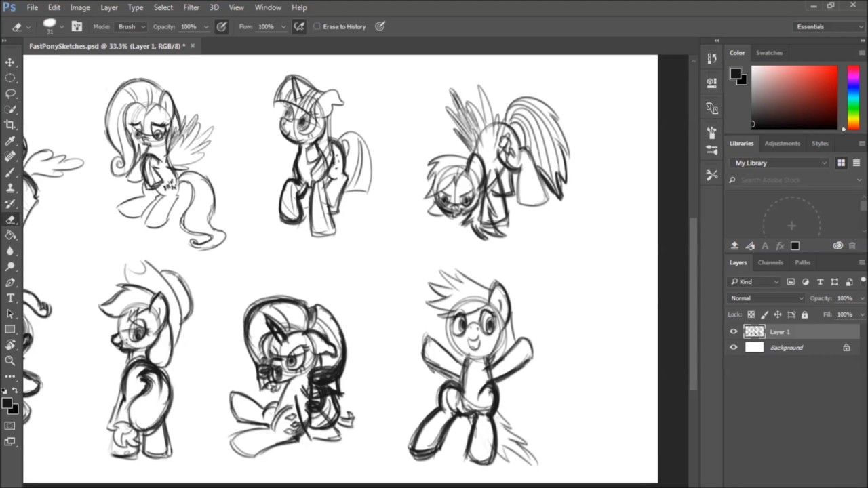Open the layer filter Kind dropdown
The height and width of the screenshot is (488, 868).
click(755, 281)
